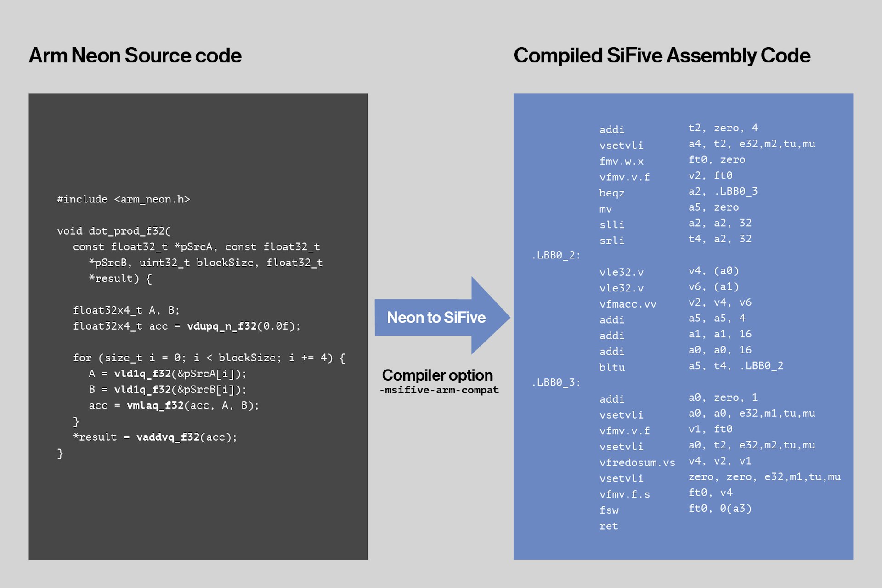This screenshot has width=882, height=588.
Task: Click the 'Compiled SiFive Assembly Code' heading
Action: point(661,56)
